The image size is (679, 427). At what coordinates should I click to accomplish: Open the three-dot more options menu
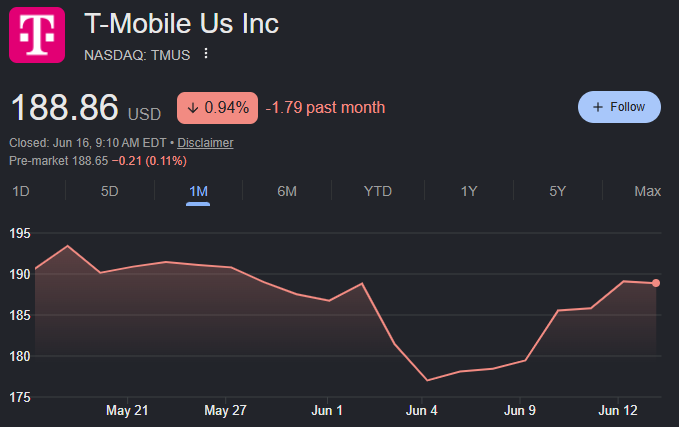tap(206, 54)
